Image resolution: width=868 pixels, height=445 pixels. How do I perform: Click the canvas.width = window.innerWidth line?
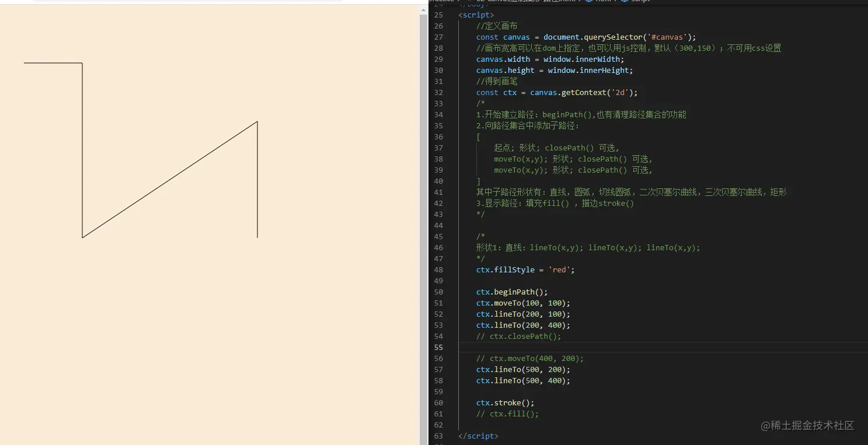[550, 59]
